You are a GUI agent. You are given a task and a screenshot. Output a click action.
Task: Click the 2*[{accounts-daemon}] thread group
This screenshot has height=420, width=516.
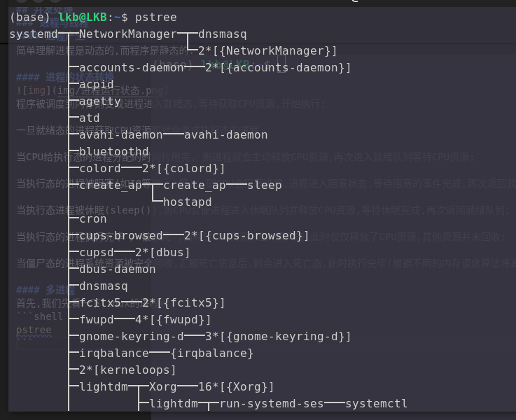coord(278,68)
